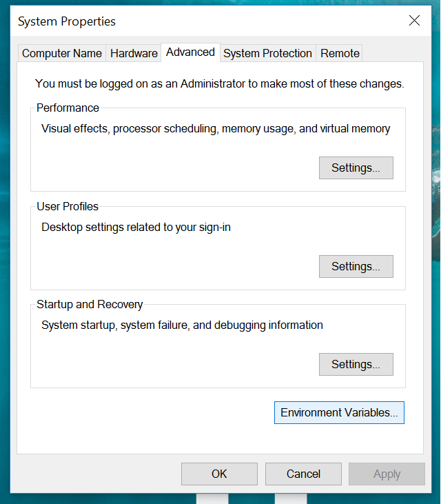The height and width of the screenshot is (504, 441).
Task: Dismiss the dialog with Cancel
Action: pos(303,474)
